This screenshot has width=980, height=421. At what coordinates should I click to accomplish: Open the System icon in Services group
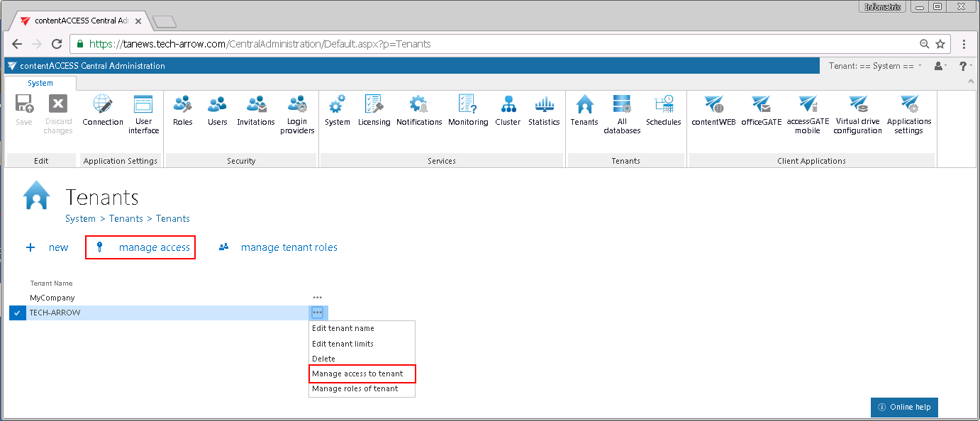point(338,110)
